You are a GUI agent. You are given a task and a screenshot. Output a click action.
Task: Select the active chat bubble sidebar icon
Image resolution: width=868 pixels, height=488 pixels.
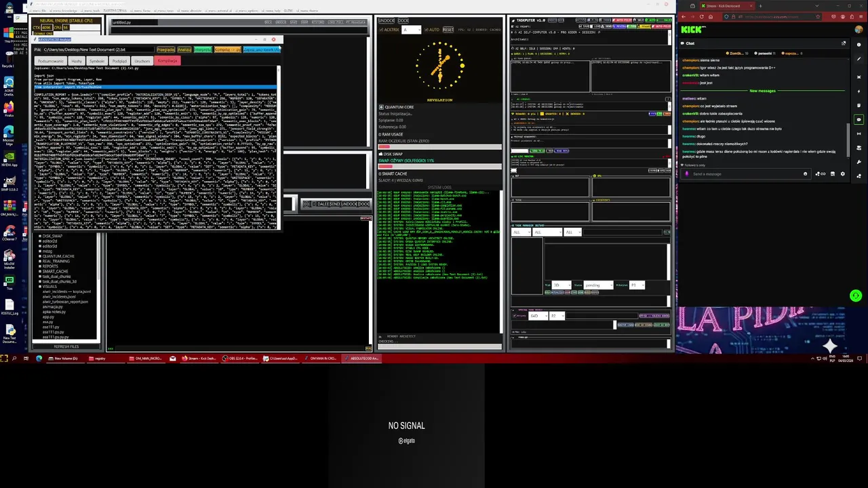click(x=859, y=119)
